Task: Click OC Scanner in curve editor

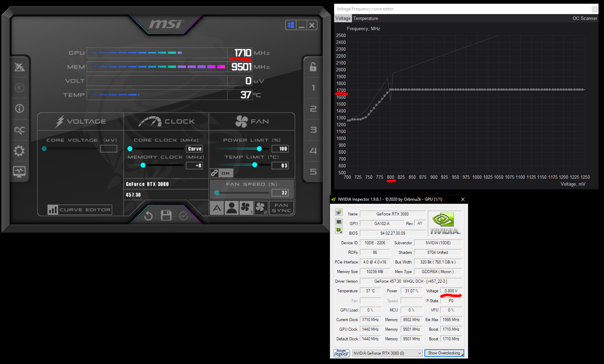Action: point(585,19)
